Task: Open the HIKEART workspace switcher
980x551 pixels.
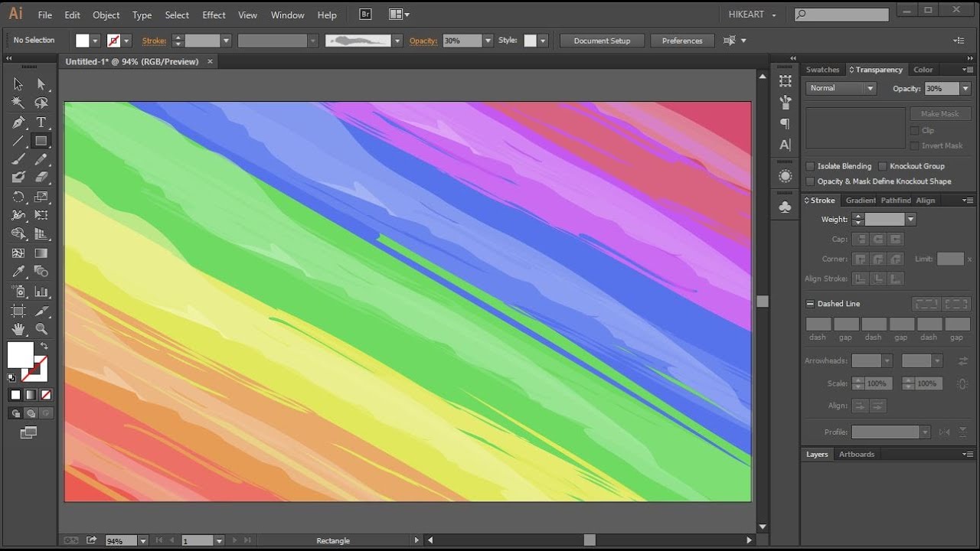Action: (x=752, y=15)
